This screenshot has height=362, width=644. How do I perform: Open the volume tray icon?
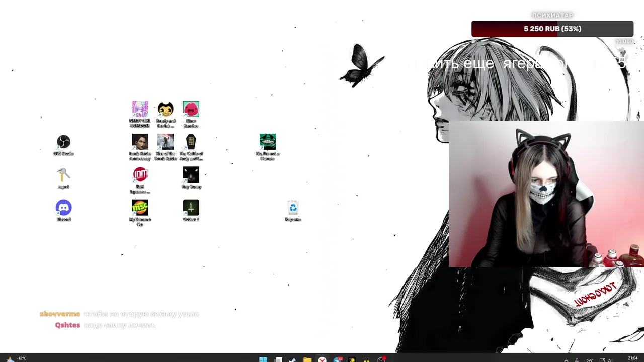[610, 360]
